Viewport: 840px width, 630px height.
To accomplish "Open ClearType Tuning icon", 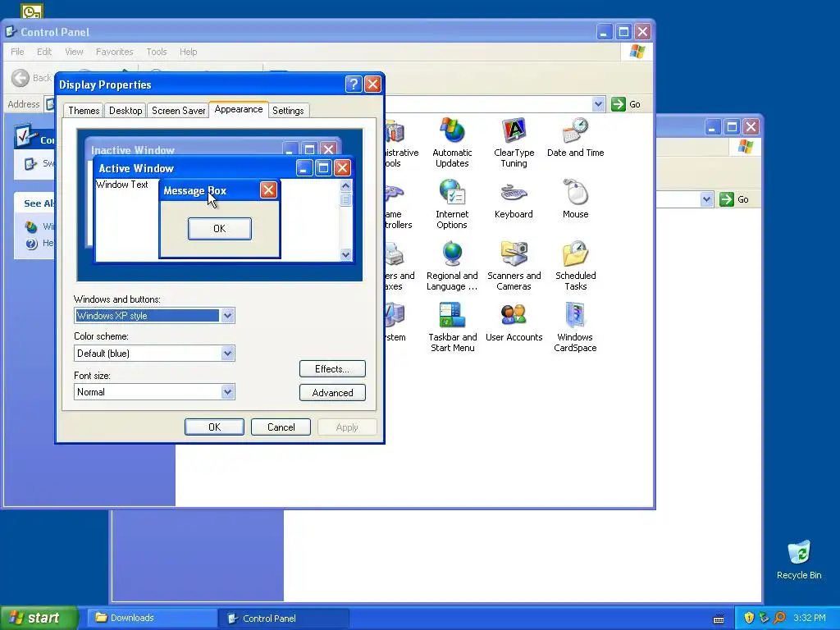I will click(514, 143).
